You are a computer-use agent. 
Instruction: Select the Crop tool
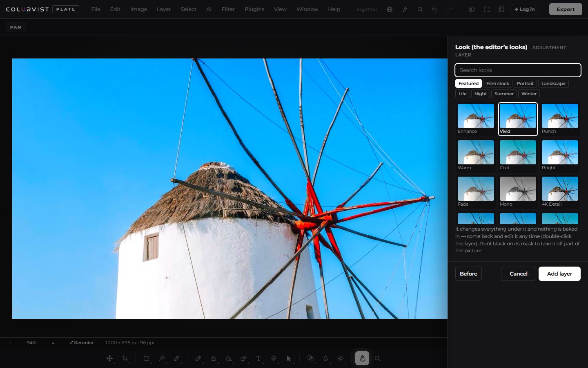pyautogui.click(x=125, y=359)
